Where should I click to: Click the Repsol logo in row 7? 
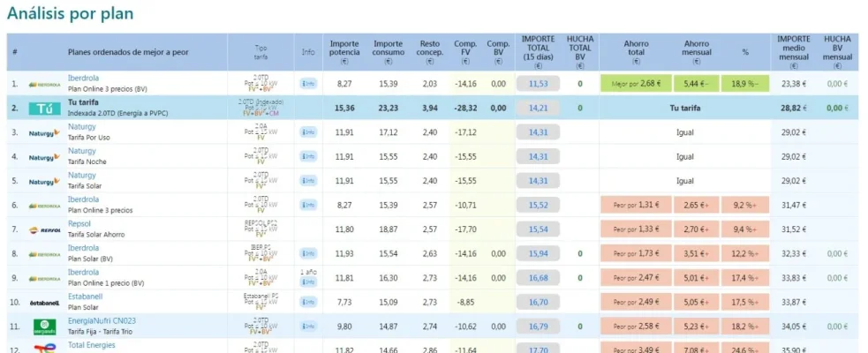click(x=45, y=229)
